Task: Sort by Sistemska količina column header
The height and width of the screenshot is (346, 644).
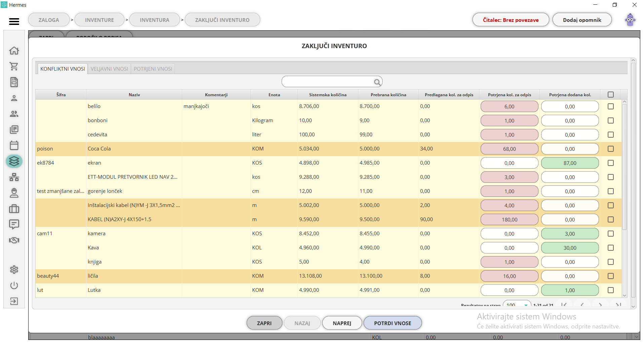Action: 328,95
